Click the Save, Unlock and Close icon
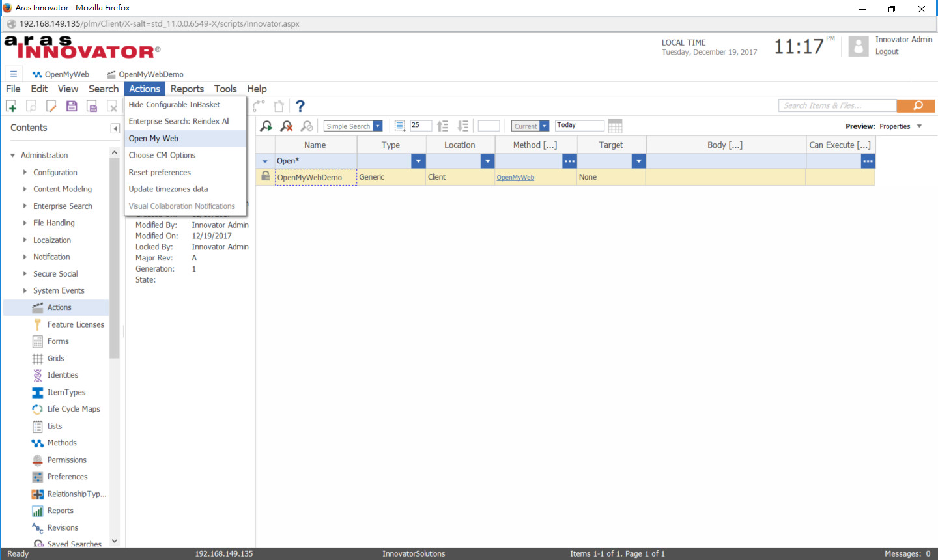The width and height of the screenshot is (938, 560). [92, 106]
